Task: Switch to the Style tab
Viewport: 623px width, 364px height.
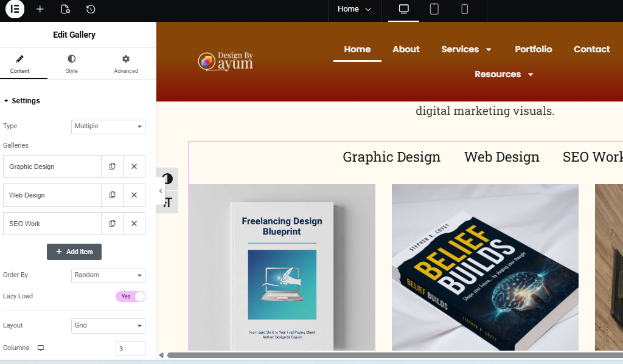Action: point(72,64)
